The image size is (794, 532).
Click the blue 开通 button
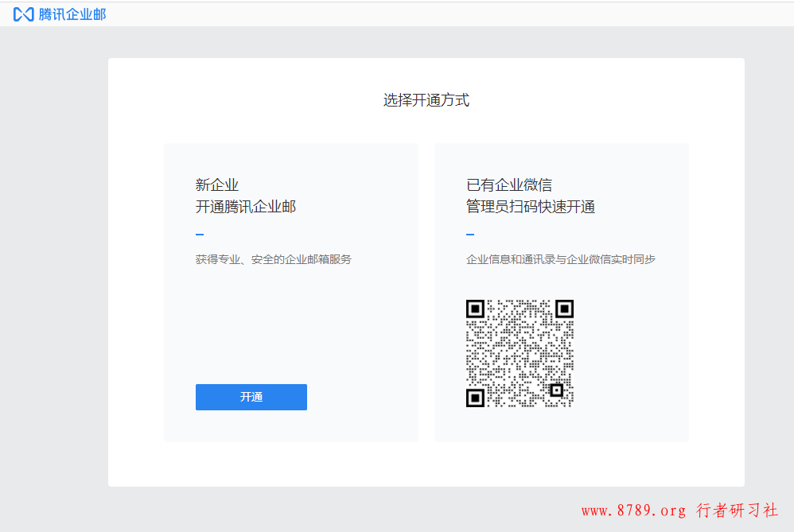pos(251,397)
